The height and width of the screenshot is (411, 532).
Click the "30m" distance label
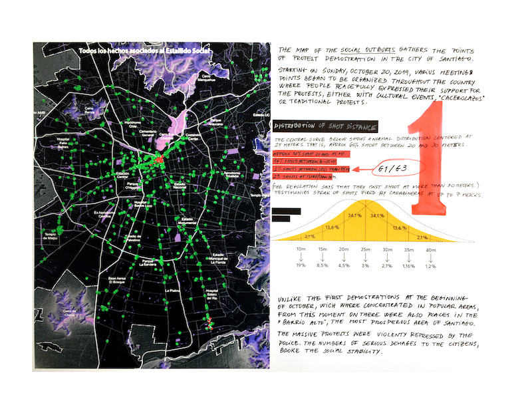388,249
